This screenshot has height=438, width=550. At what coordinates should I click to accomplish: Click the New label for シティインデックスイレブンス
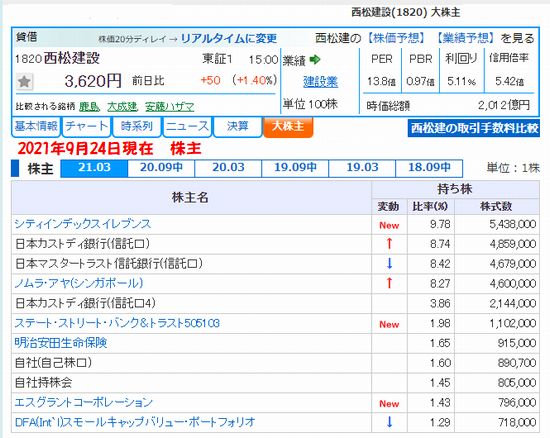click(389, 225)
